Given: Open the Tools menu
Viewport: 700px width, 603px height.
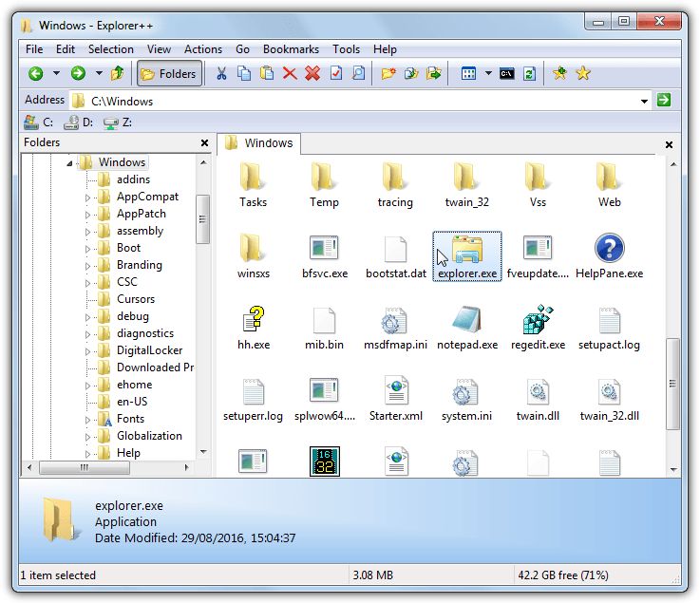Looking at the screenshot, I should (346, 49).
